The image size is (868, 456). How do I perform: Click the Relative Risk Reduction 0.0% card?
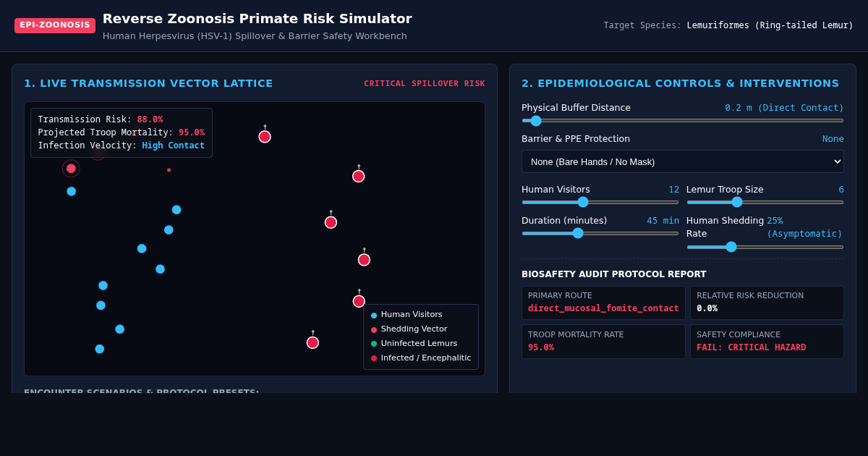(767, 303)
